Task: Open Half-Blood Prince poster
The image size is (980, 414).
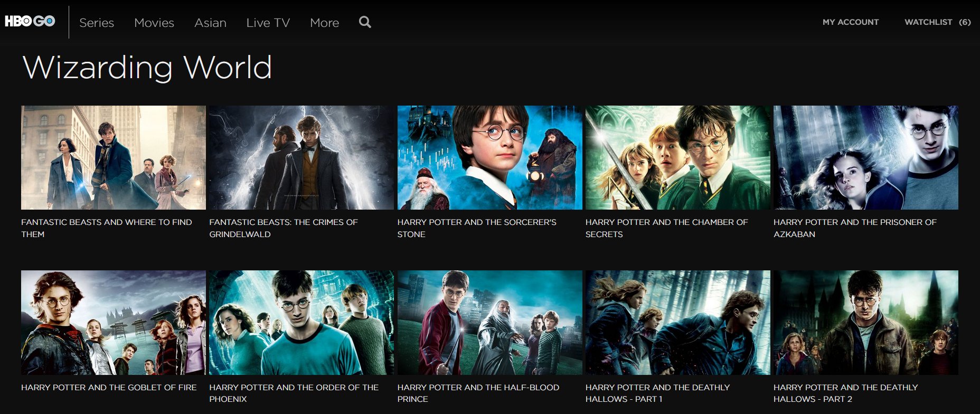Action: 490,323
